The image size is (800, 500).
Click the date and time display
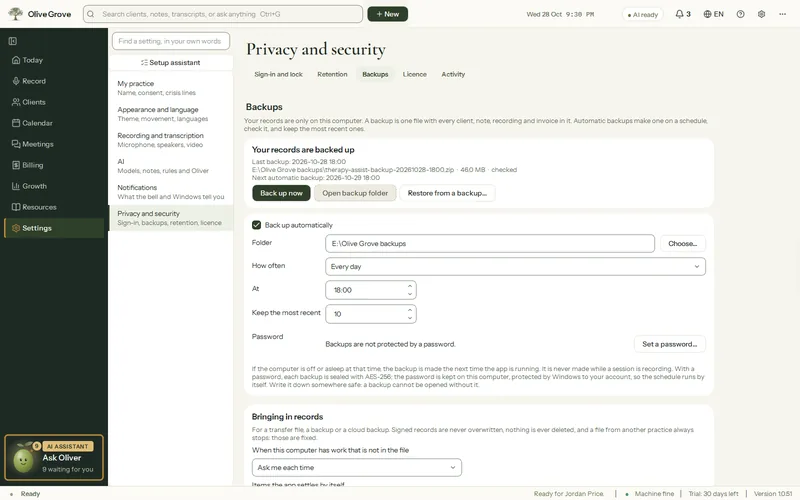(560, 14)
